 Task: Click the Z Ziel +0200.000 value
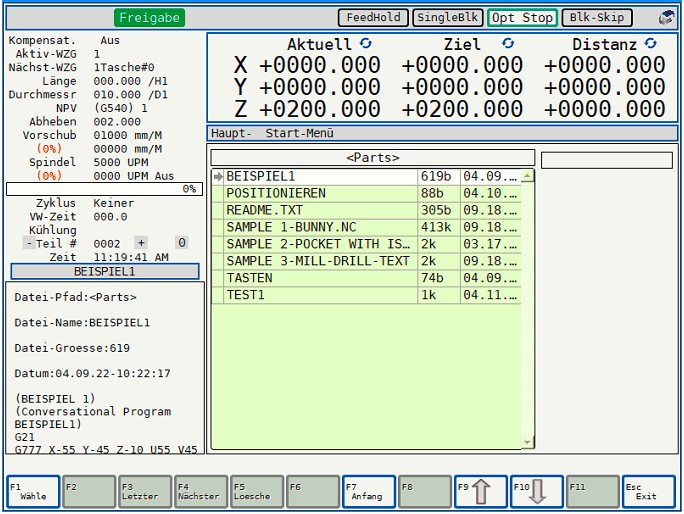coord(462,109)
